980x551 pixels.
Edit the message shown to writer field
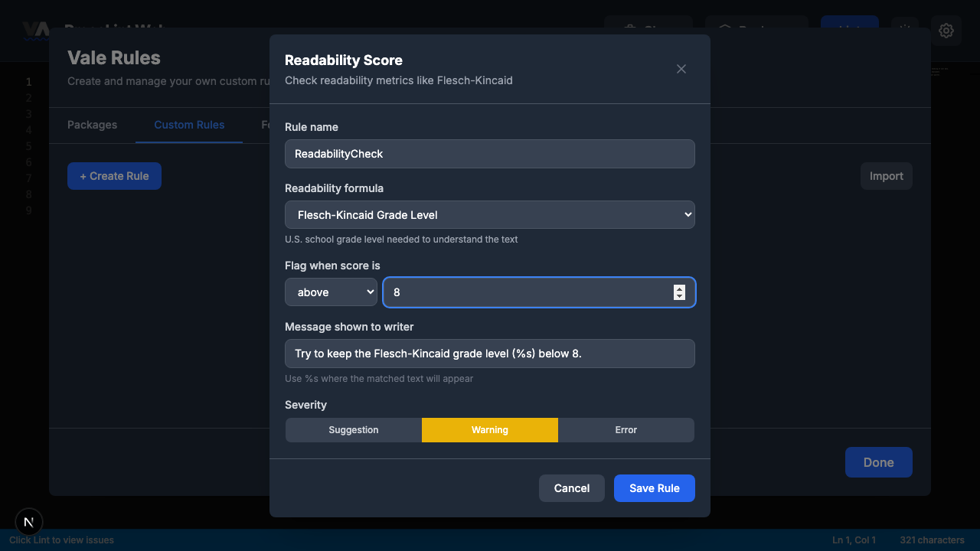[490, 353]
